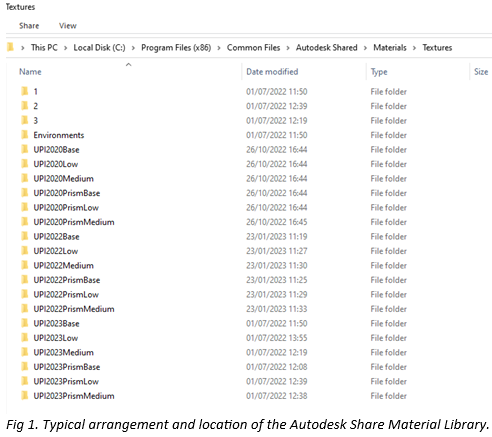Sort by Size column header
This screenshot has width=492, height=437.
pos(481,72)
